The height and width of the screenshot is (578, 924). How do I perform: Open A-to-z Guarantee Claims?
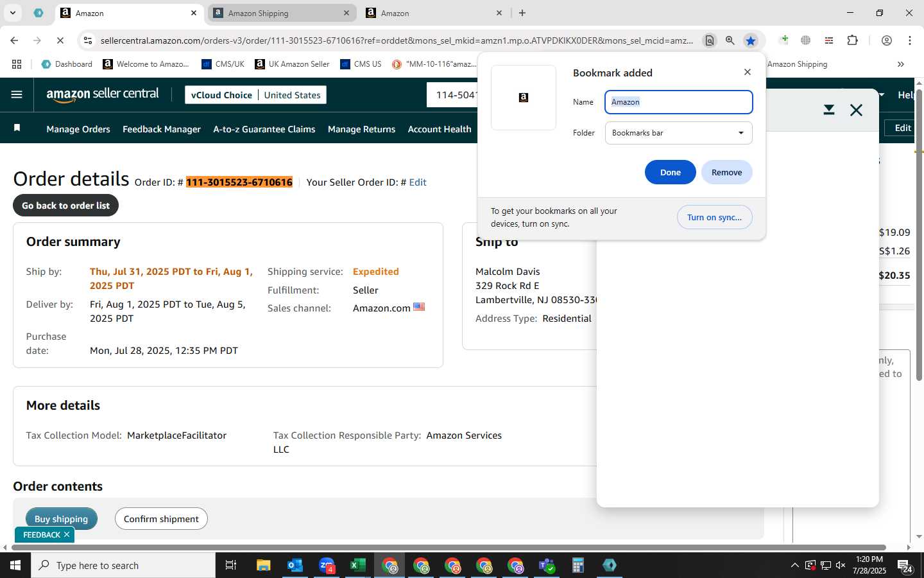[x=264, y=129]
